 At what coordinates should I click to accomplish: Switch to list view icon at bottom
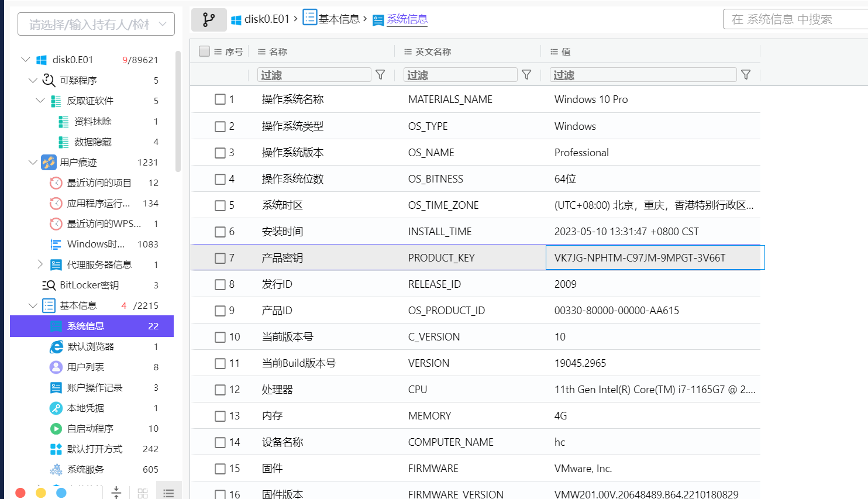168,493
